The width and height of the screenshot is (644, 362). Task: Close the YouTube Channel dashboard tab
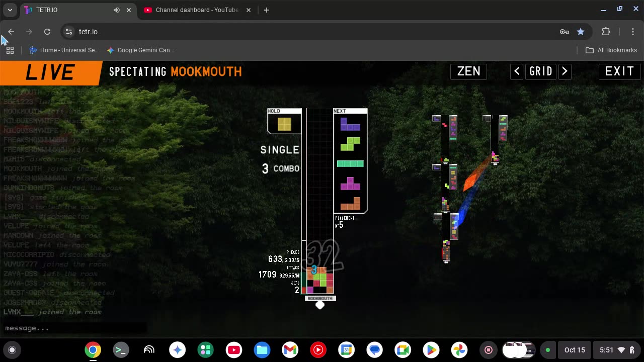pos(249,10)
